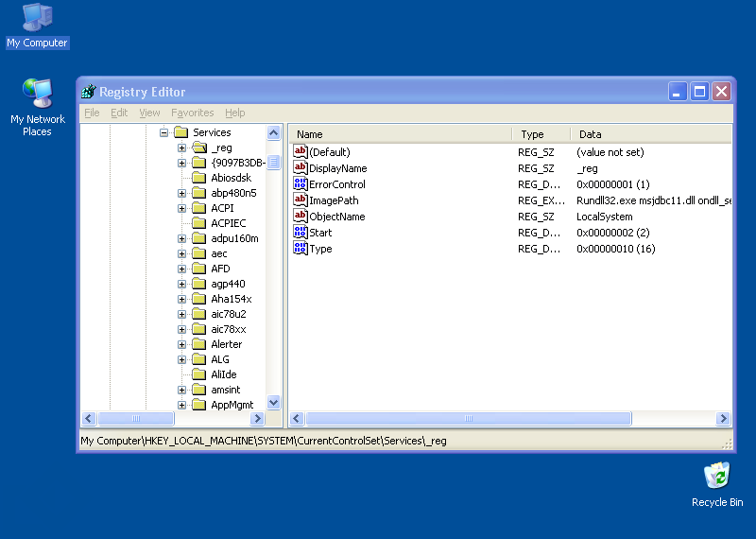Click tree pane scroll up arrow
Viewport: 756px width, 539px height.
273,132
